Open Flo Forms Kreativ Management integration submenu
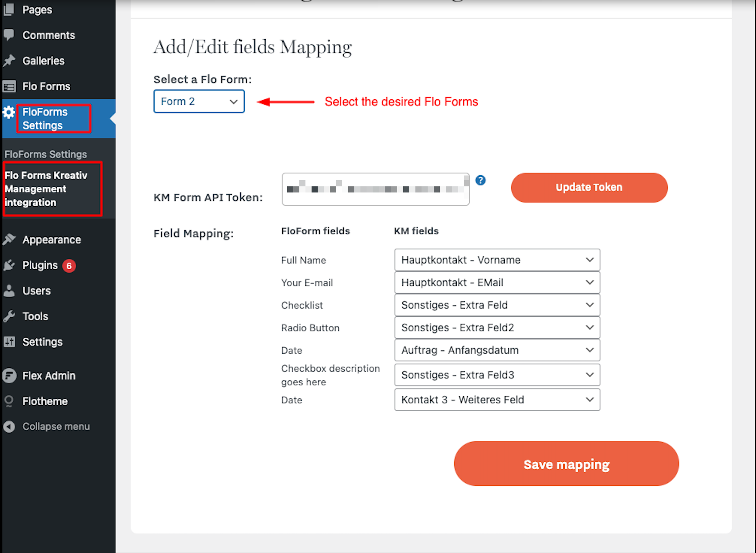Image resolution: width=756 pixels, height=553 pixels. (x=46, y=189)
